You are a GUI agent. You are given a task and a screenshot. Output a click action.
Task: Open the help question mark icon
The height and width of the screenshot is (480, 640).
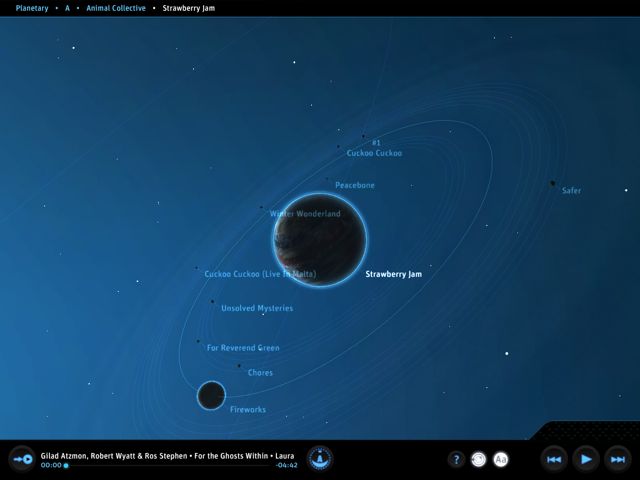tap(456, 460)
